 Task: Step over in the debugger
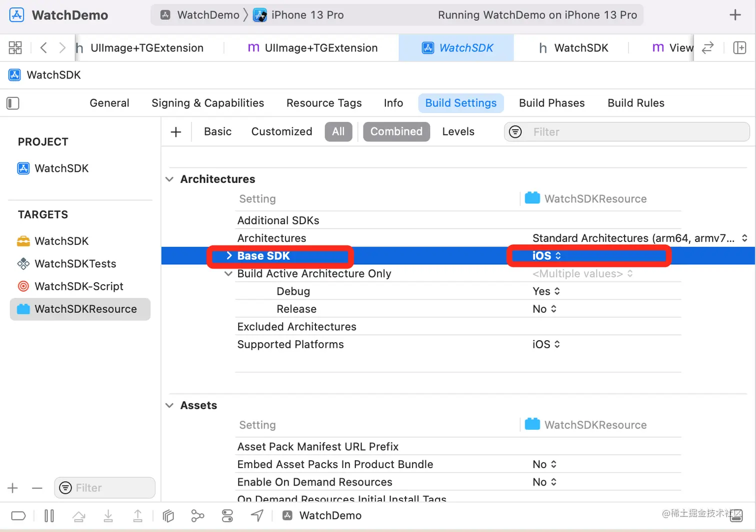tap(78, 516)
